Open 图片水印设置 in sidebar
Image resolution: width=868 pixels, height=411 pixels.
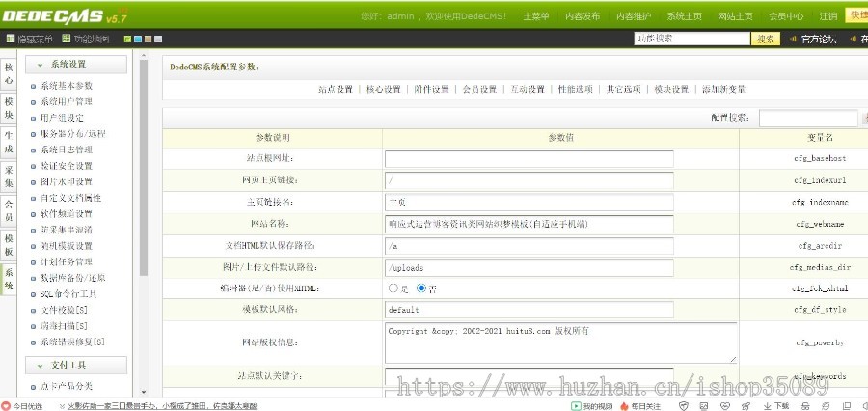point(67,182)
